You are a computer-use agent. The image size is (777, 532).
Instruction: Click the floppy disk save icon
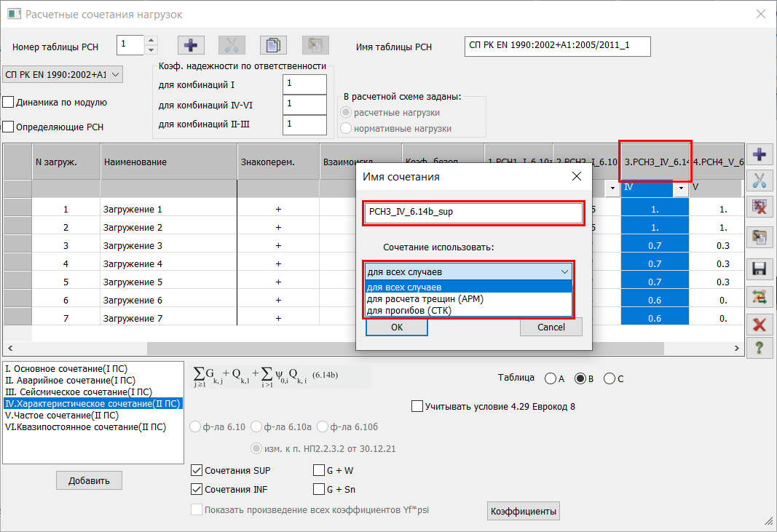coord(760,269)
